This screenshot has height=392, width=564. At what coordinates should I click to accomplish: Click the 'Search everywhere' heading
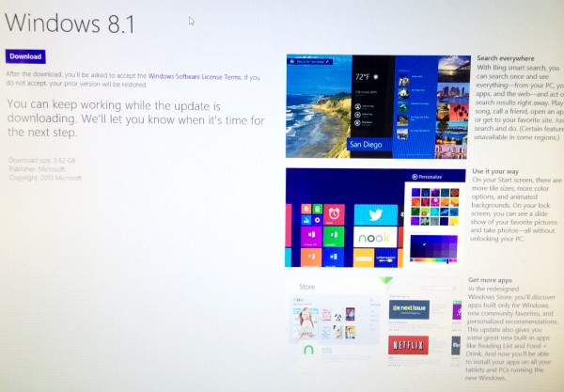click(506, 58)
